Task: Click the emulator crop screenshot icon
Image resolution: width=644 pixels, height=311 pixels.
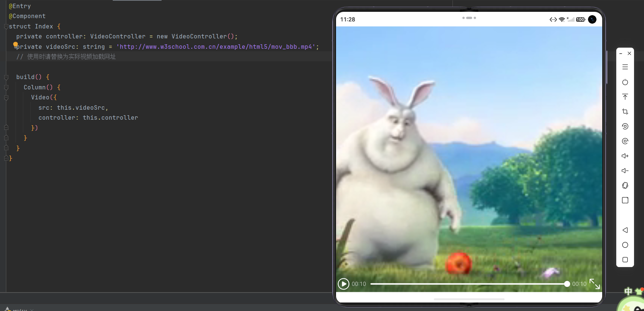Action: pyautogui.click(x=625, y=112)
